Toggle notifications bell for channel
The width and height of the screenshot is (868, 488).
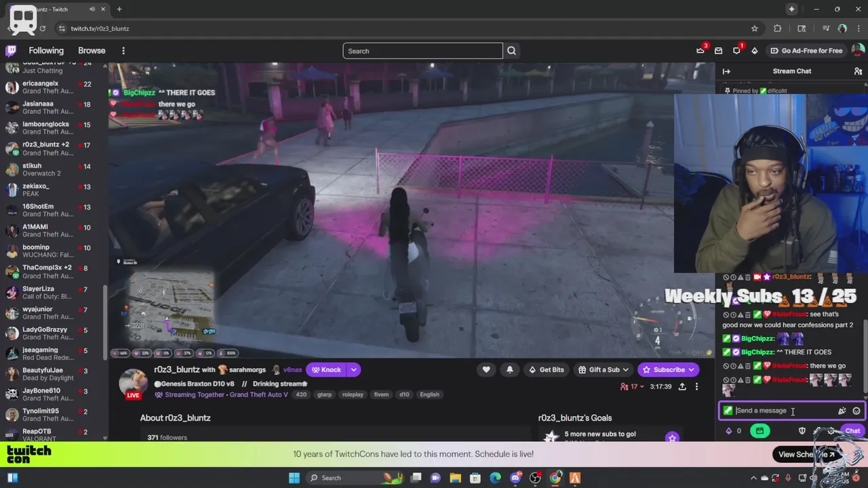click(x=509, y=369)
